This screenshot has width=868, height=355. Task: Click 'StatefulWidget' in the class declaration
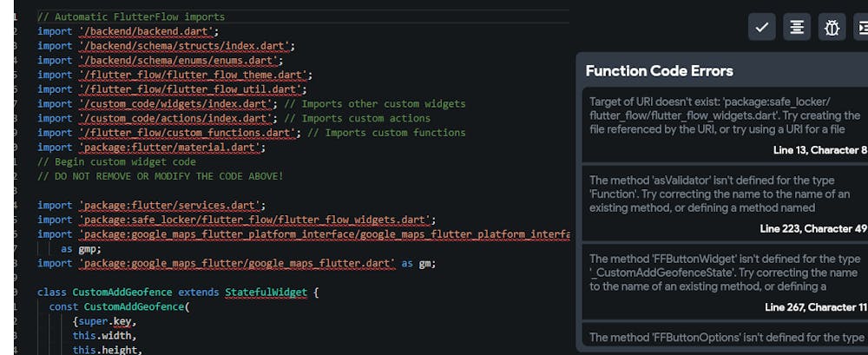[x=266, y=292]
